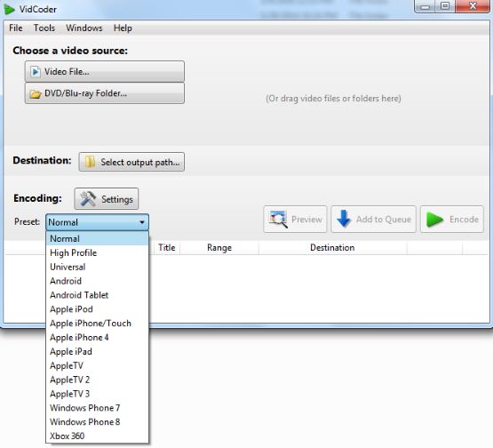Select Xbox 360 preset
The height and width of the screenshot is (448, 493).
point(98,436)
